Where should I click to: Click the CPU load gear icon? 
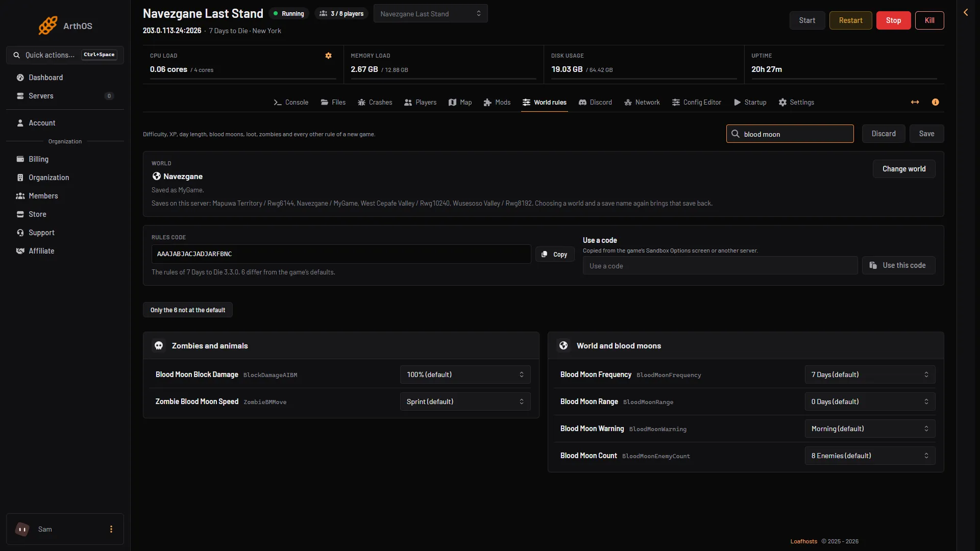click(x=328, y=56)
